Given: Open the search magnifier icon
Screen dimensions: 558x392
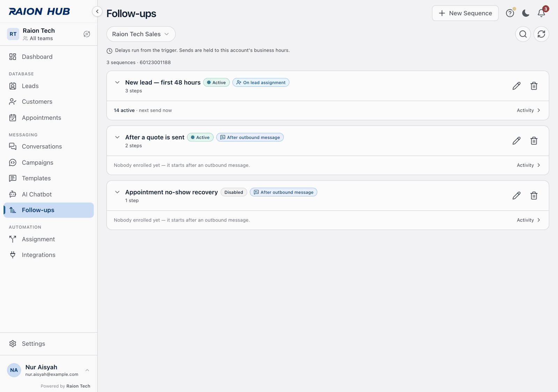Looking at the screenshot, I should (523, 34).
